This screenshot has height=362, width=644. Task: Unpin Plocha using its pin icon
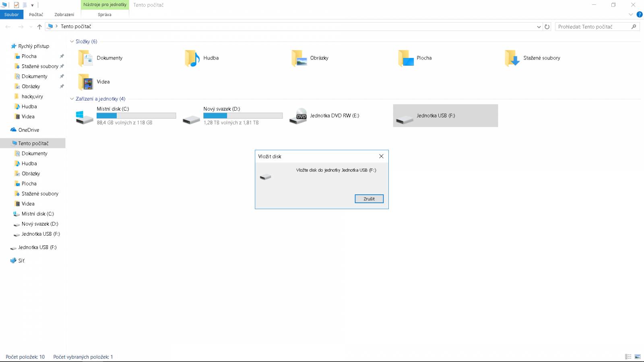62,56
